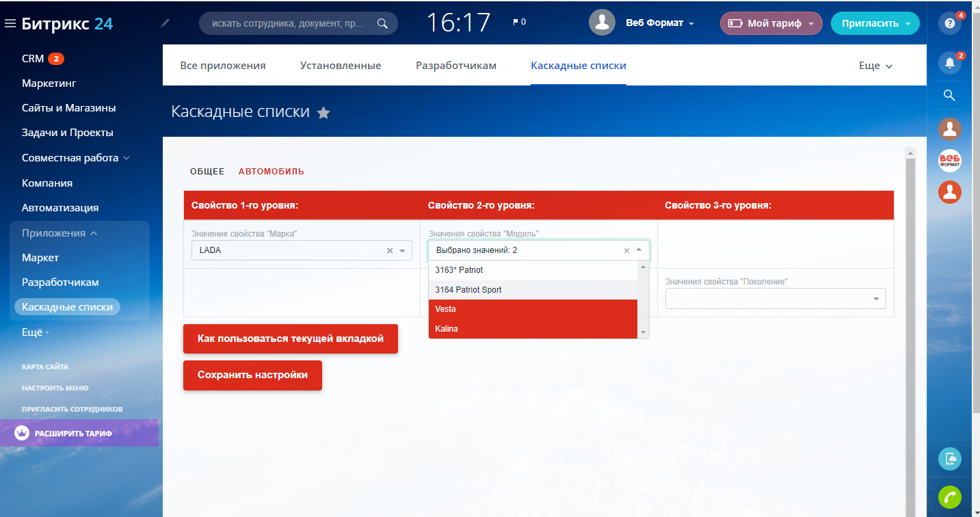The width and height of the screenshot is (980, 517).
Task: Add Каскадные списки to favorites with star
Action: [323, 113]
